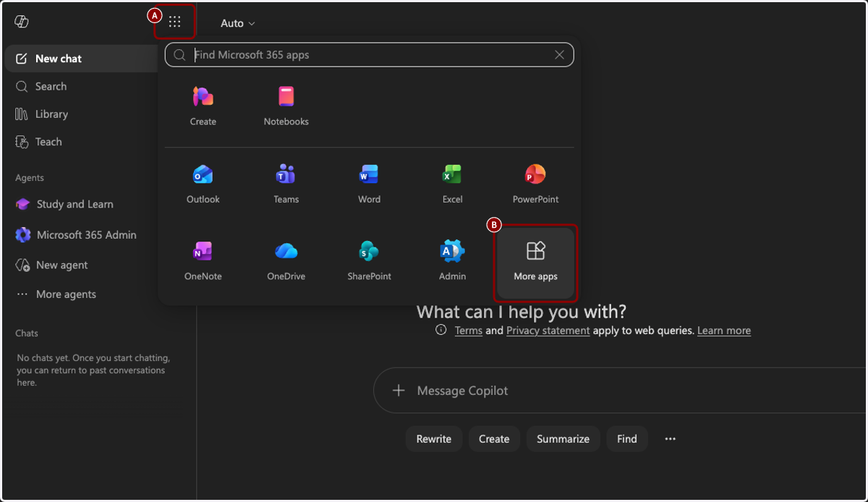Clear the app search with the X
Image resolution: width=868 pixels, height=502 pixels.
point(559,54)
